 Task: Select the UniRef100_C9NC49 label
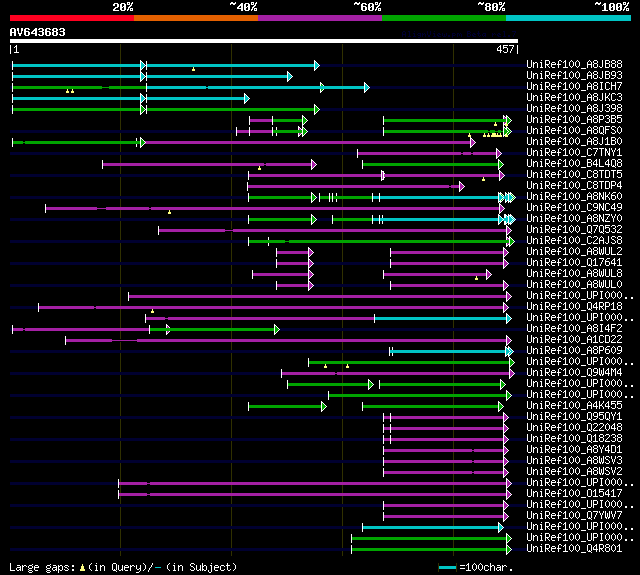click(574, 207)
